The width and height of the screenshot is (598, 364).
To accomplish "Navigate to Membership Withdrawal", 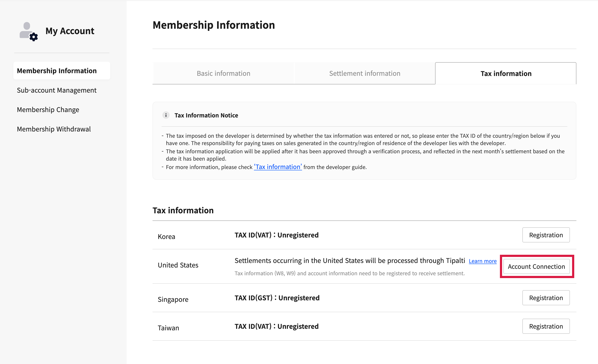I will (54, 129).
